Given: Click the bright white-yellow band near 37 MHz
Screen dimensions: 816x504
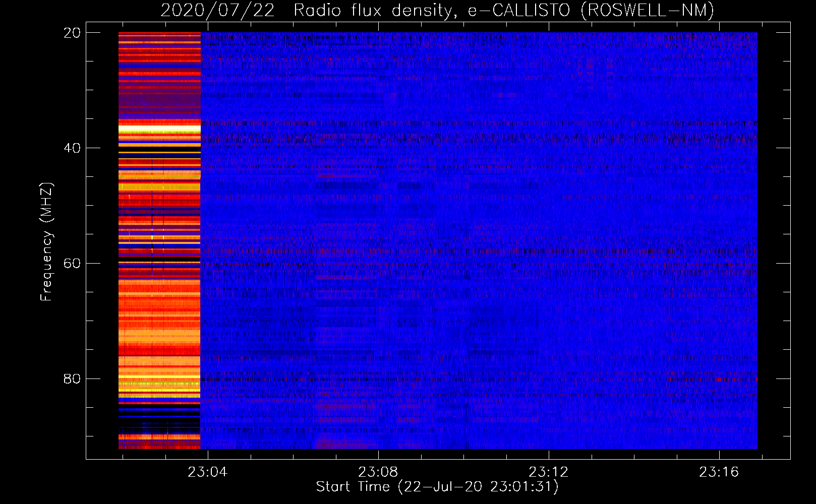Looking at the screenshot, I should click(159, 130).
